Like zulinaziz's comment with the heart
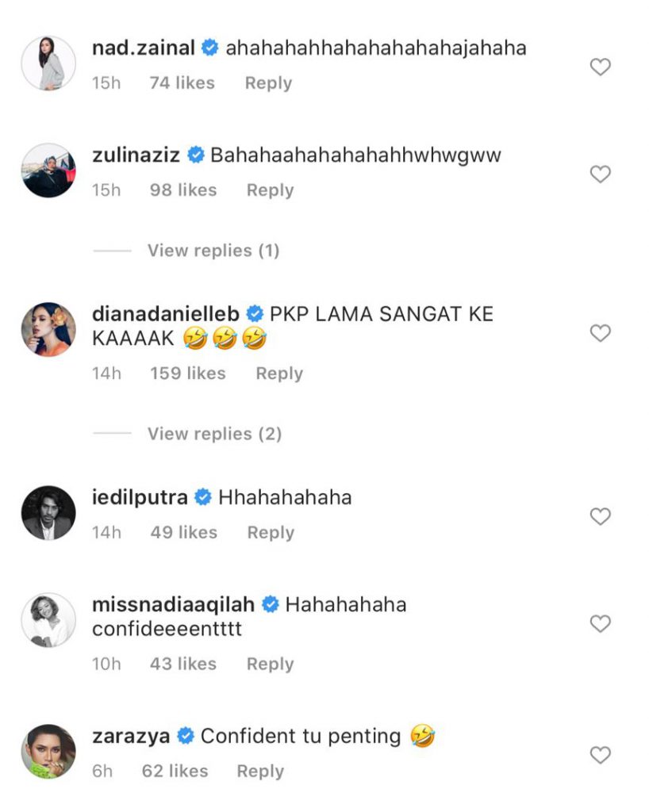Image resolution: width=649 pixels, height=812 pixels. [601, 174]
